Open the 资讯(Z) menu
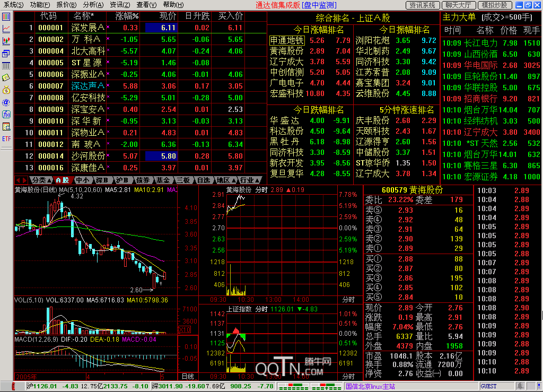Viewport: 543px width, 392px height. pos(120,5)
